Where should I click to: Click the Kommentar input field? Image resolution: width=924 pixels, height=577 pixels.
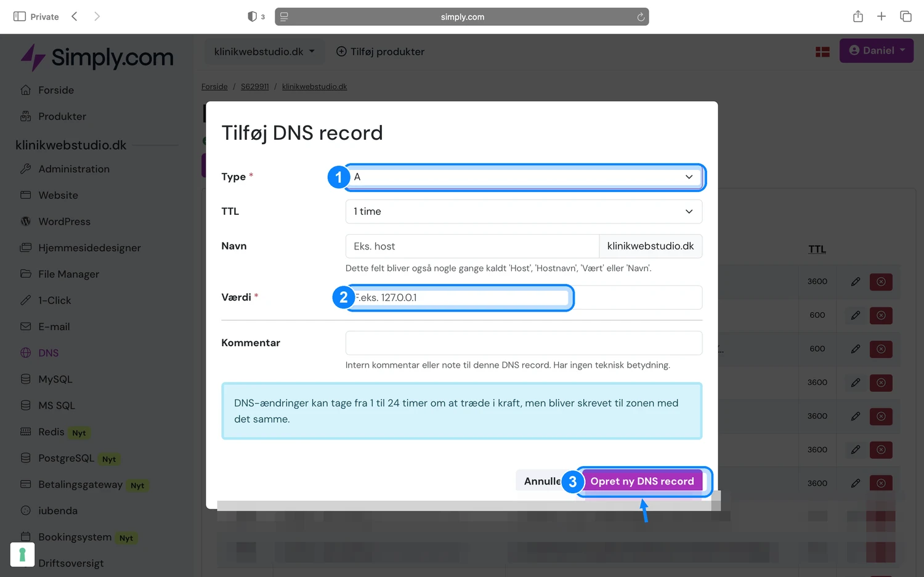(x=524, y=343)
